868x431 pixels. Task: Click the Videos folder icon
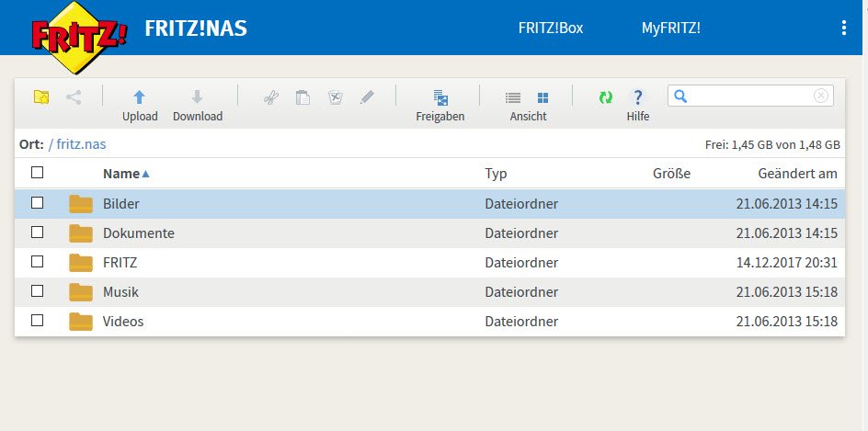pyautogui.click(x=81, y=321)
